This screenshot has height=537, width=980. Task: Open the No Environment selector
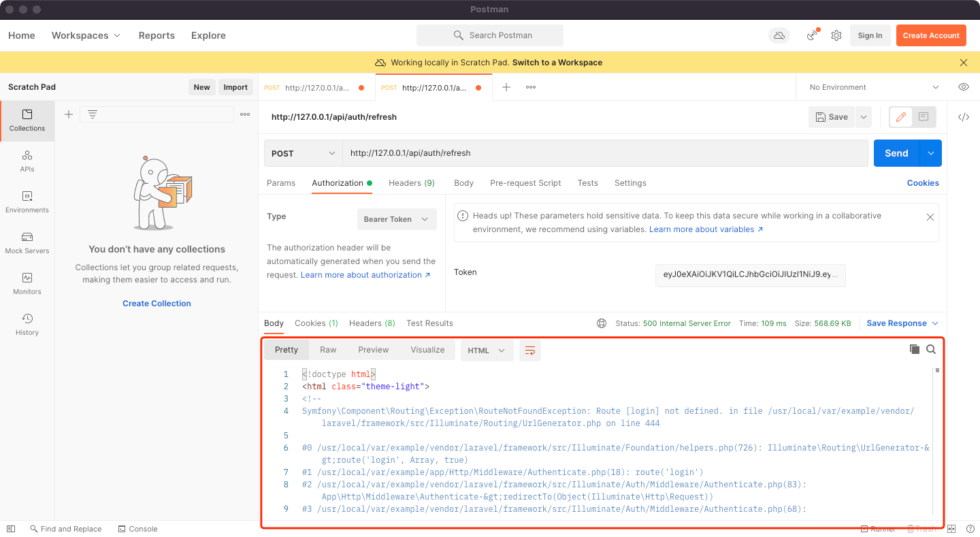(873, 87)
